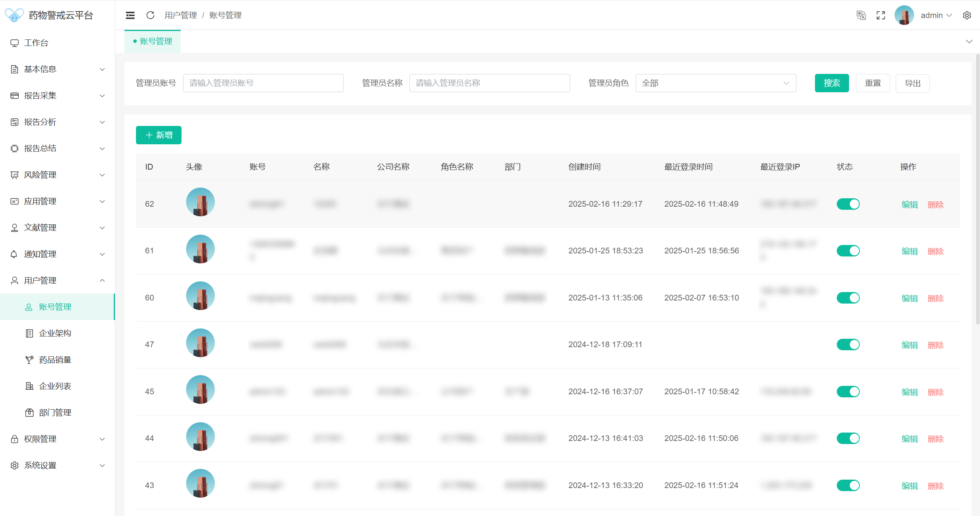
Task: Turn off status switch for ID 43
Action: tap(848, 485)
